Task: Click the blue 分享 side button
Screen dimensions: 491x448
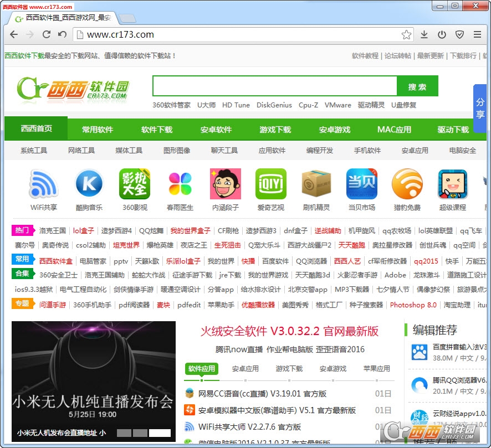Action: 480,108
